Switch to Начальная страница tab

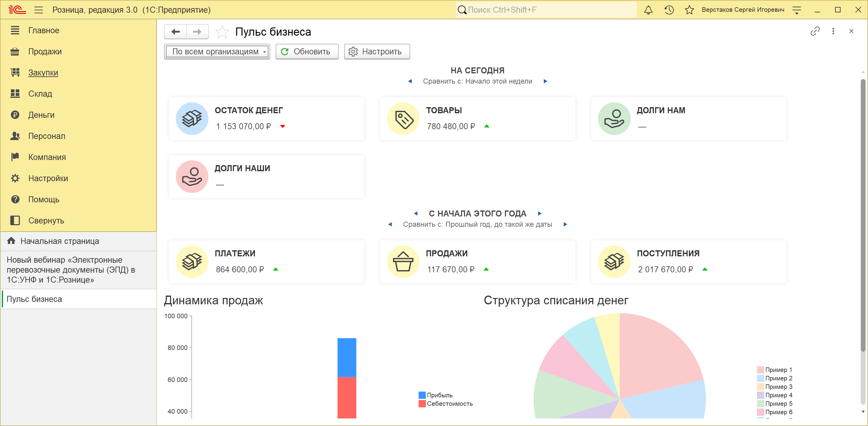[x=78, y=241]
